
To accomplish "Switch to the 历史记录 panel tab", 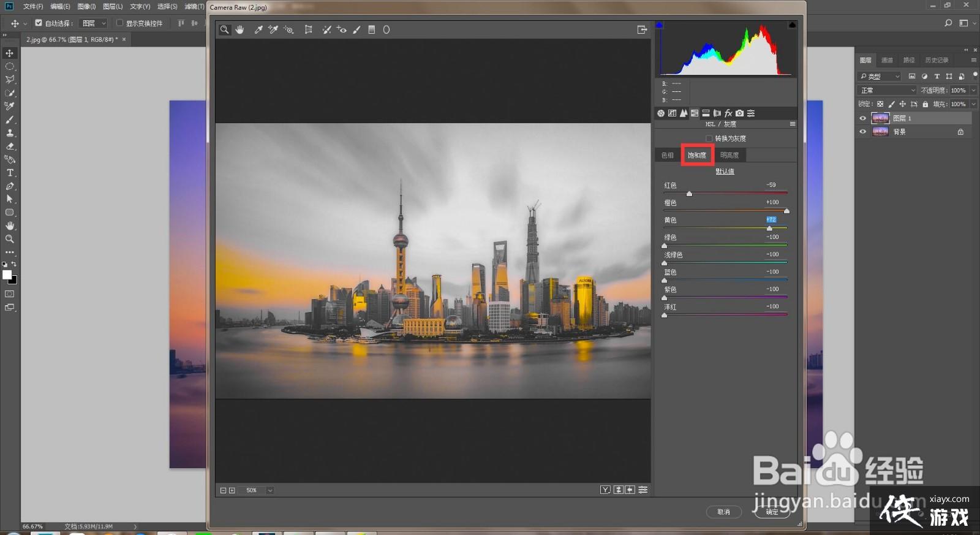I will [x=937, y=60].
